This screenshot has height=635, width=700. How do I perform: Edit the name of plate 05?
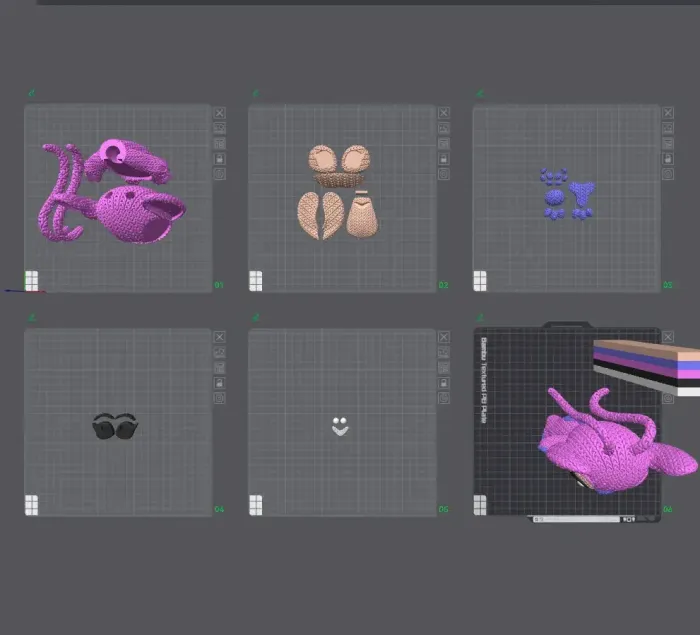[x=255, y=318]
